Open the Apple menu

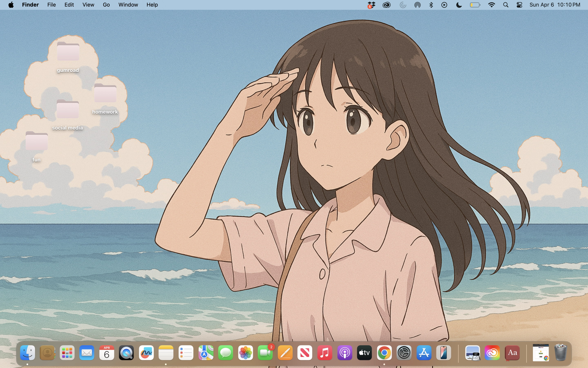(11, 5)
